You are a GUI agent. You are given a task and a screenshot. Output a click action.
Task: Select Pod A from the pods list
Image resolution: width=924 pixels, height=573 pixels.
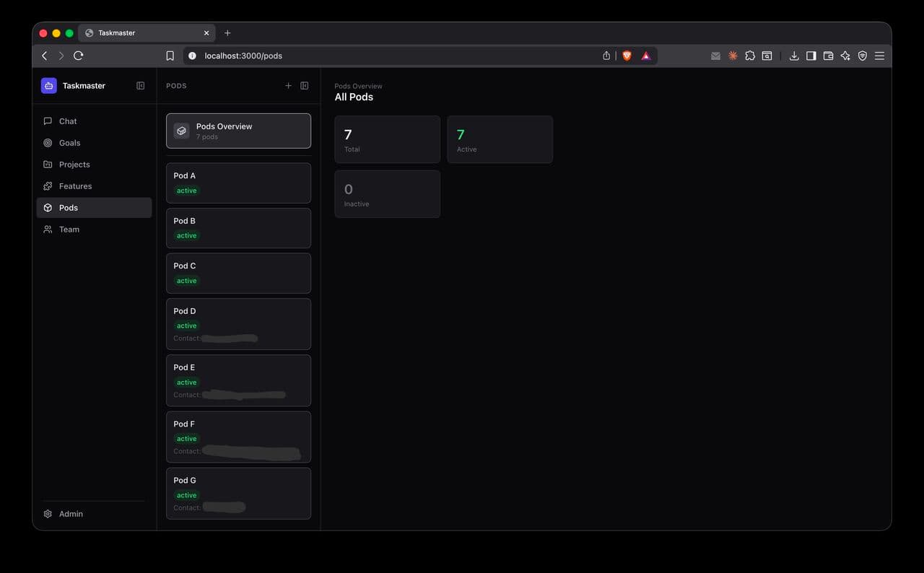238,183
